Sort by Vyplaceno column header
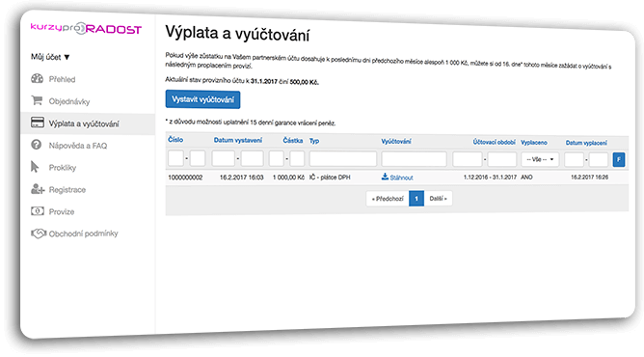Viewport: 644px width, 357px height. 534,143
